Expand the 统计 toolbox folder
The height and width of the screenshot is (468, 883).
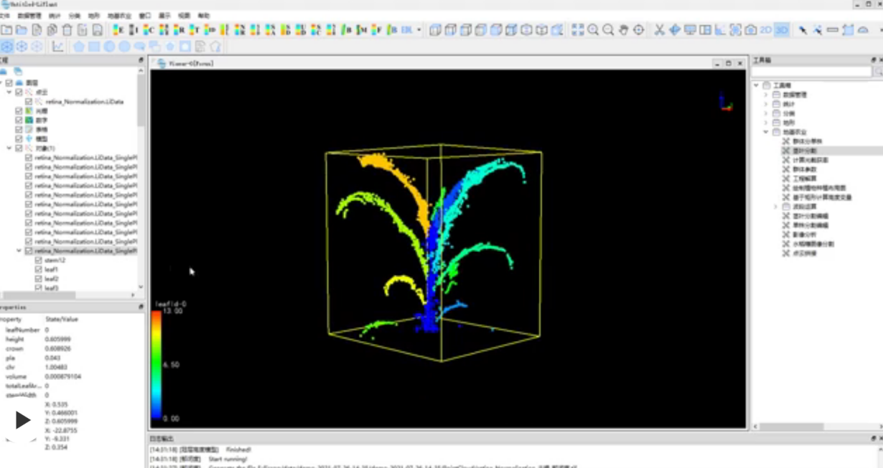766,104
